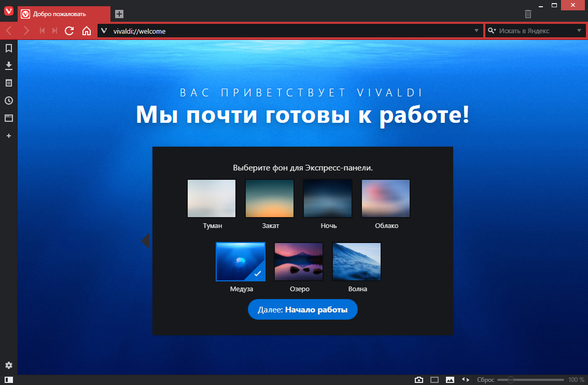Expand the address bar history dropdown
The width and height of the screenshot is (588, 385).
tap(476, 31)
